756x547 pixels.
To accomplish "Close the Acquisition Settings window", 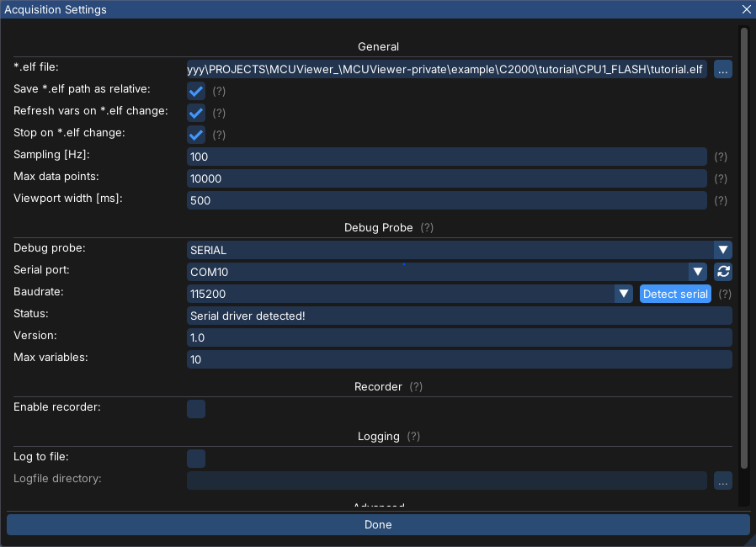I will point(746,9).
